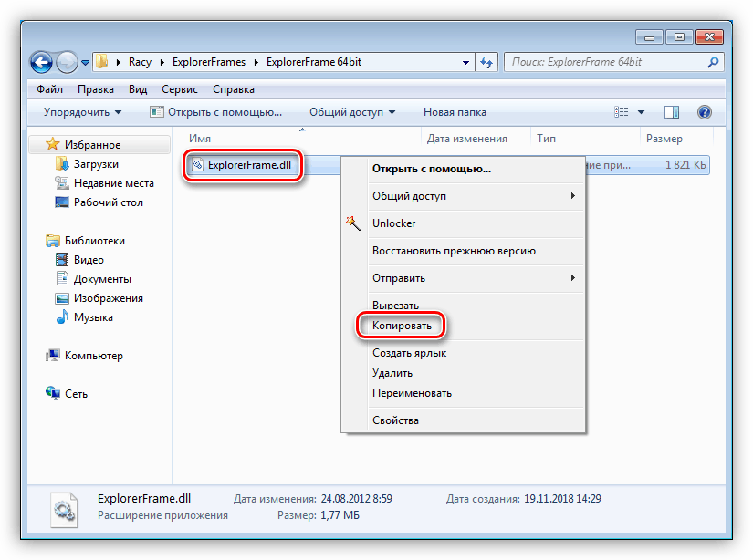Click the refresh button next to address bar
Image resolution: width=753 pixels, height=560 pixels.
[486, 62]
